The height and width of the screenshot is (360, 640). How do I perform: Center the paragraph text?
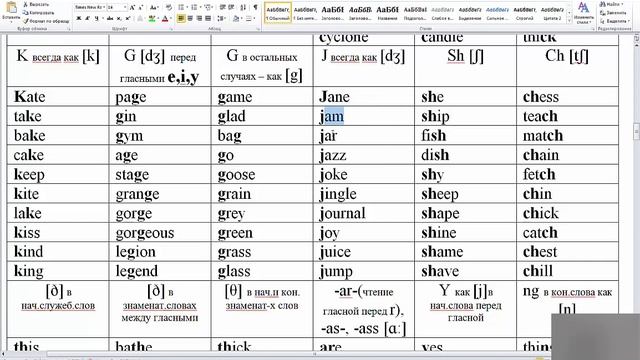[190, 18]
